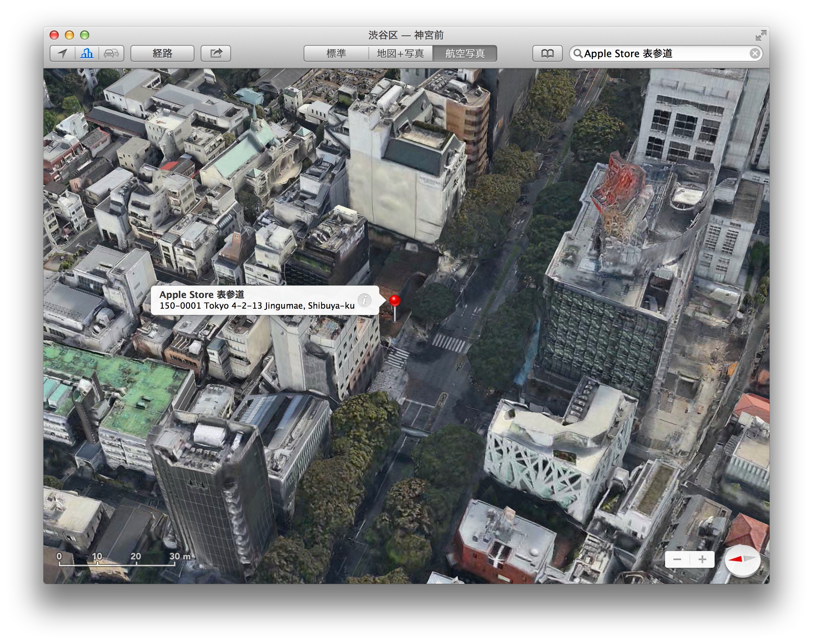Toggle the traffic car icon
The image size is (813, 644).
pos(111,53)
